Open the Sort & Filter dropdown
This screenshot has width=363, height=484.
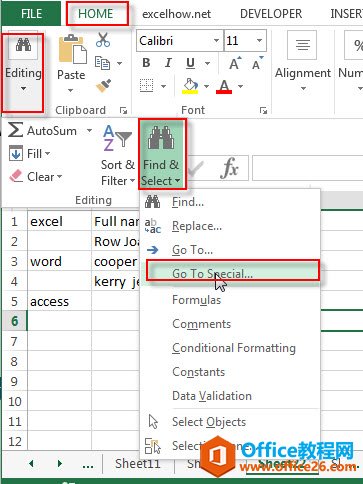[x=118, y=155]
